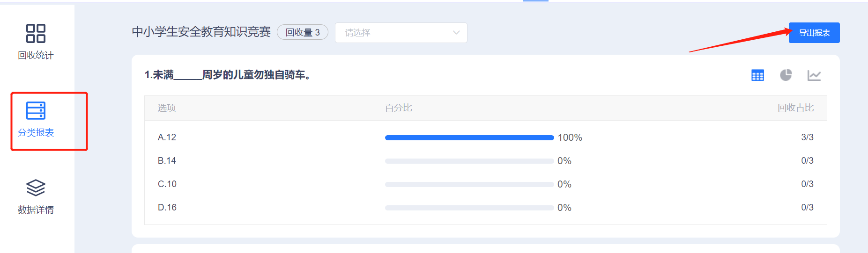Click the 分类报表 label
The width and height of the screenshot is (868, 253).
(36, 133)
